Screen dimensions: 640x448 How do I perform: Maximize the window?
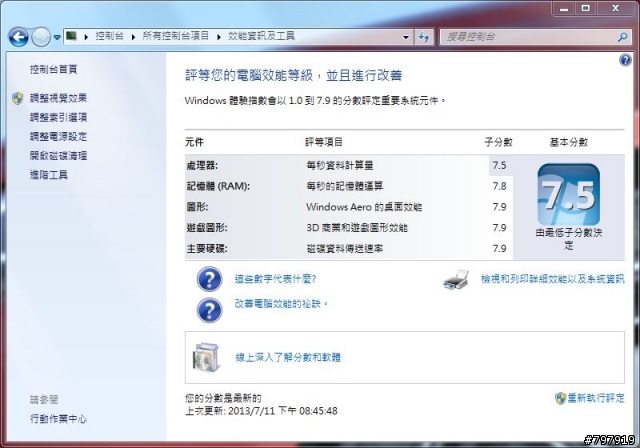click(586, 8)
